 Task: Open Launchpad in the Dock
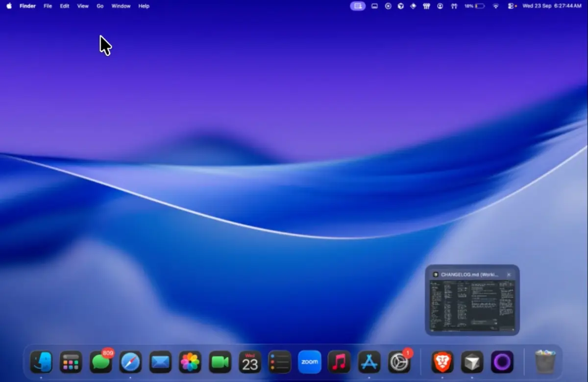(71, 362)
